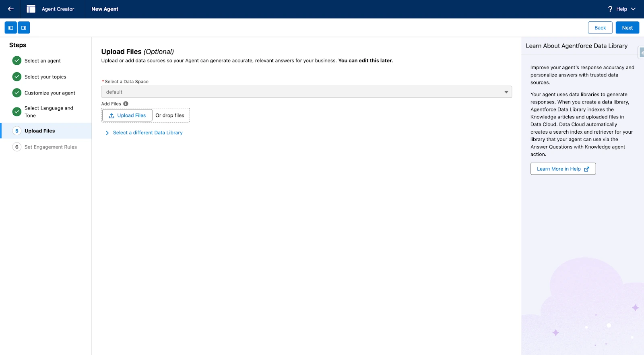
Task: Click the Add Files info icon
Action: [x=126, y=104]
